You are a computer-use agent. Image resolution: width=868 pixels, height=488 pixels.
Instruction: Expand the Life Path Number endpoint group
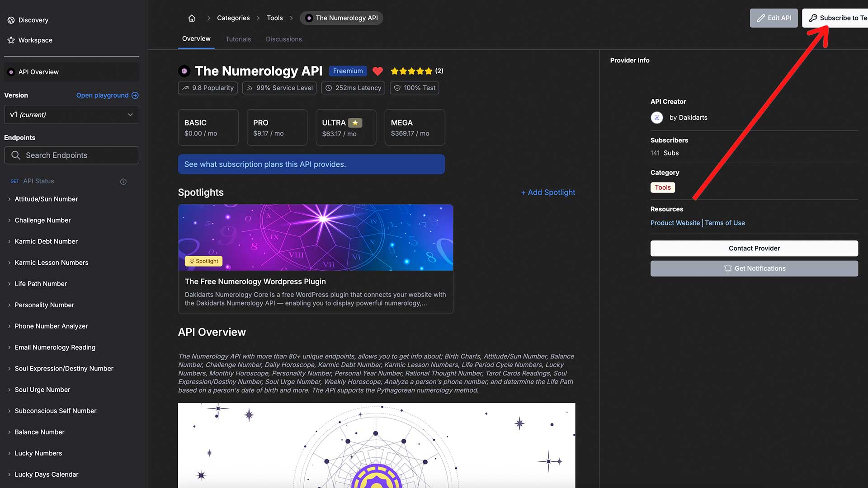click(x=41, y=284)
